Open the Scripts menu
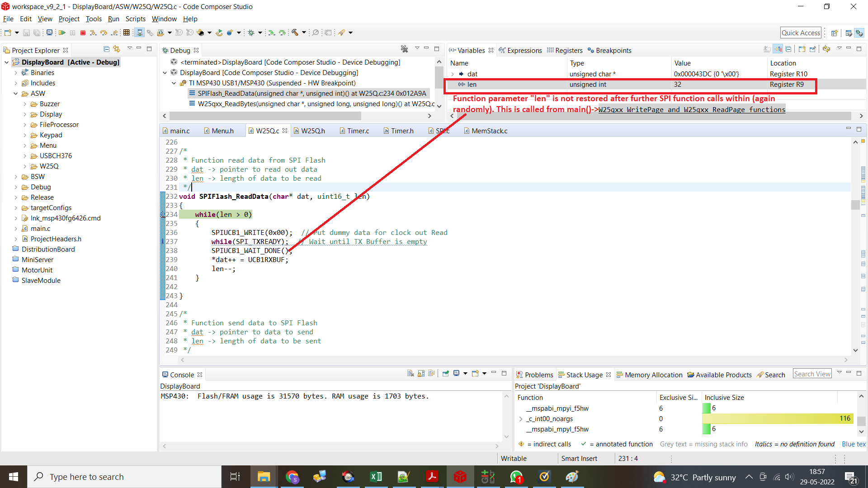 135,19
